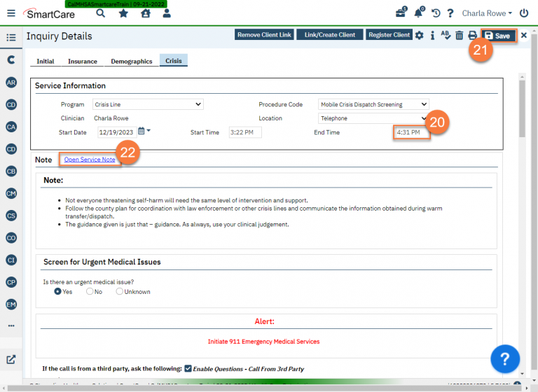Click the End Time input field
538x392 pixels.
(411, 132)
